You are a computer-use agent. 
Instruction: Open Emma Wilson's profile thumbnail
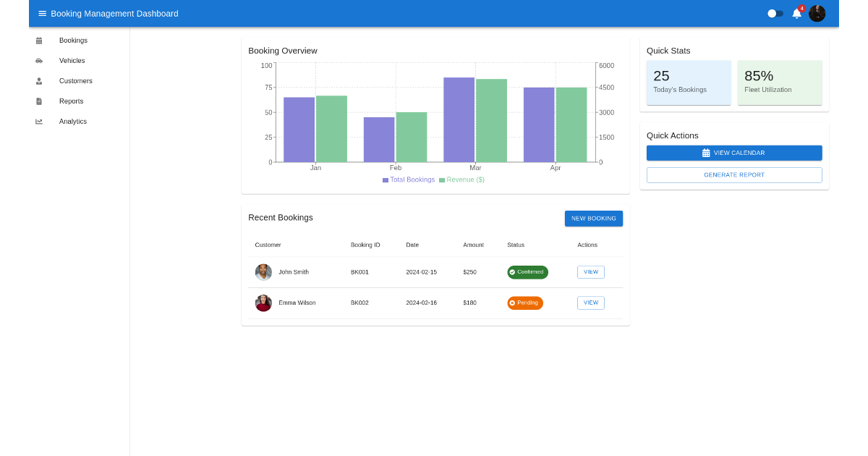click(x=263, y=303)
